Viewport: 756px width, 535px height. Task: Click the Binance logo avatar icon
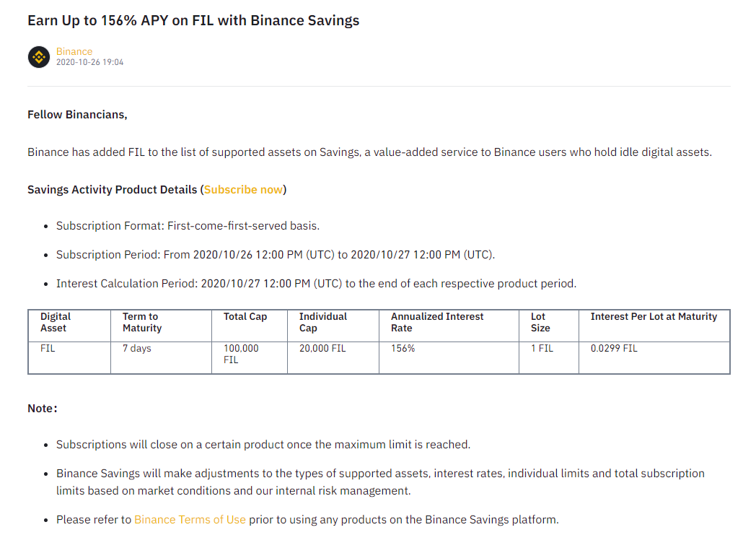point(39,57)
